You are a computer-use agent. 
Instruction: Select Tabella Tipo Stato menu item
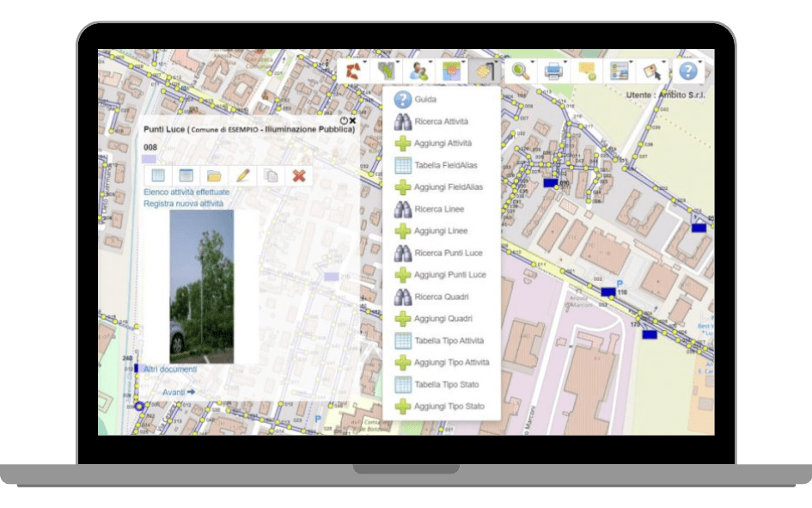click(446, 384)
